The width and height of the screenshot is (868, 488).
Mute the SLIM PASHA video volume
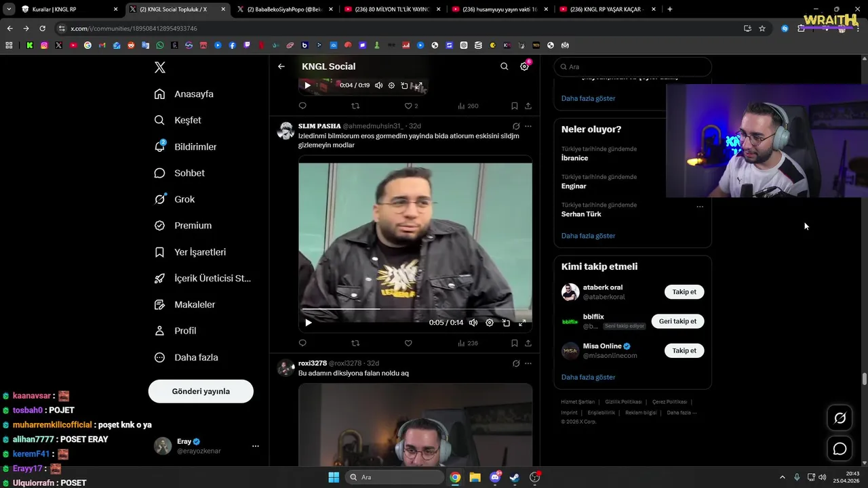[473, 323]
